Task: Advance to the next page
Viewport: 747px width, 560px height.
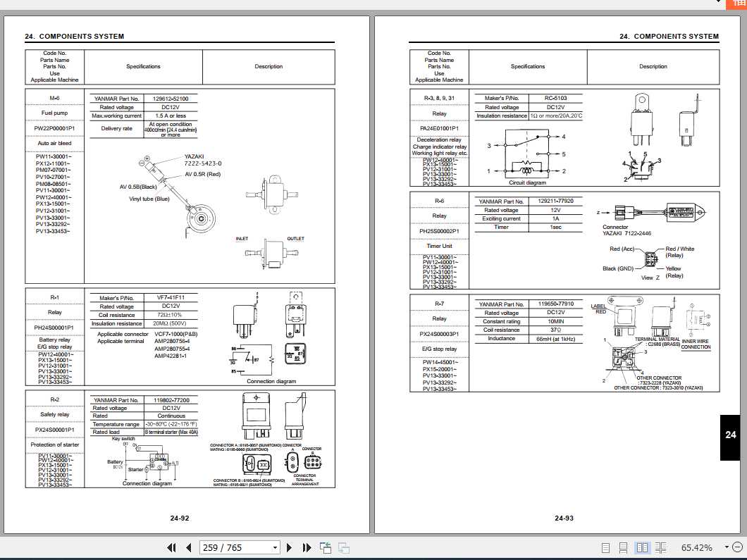Action: point(289,547)
